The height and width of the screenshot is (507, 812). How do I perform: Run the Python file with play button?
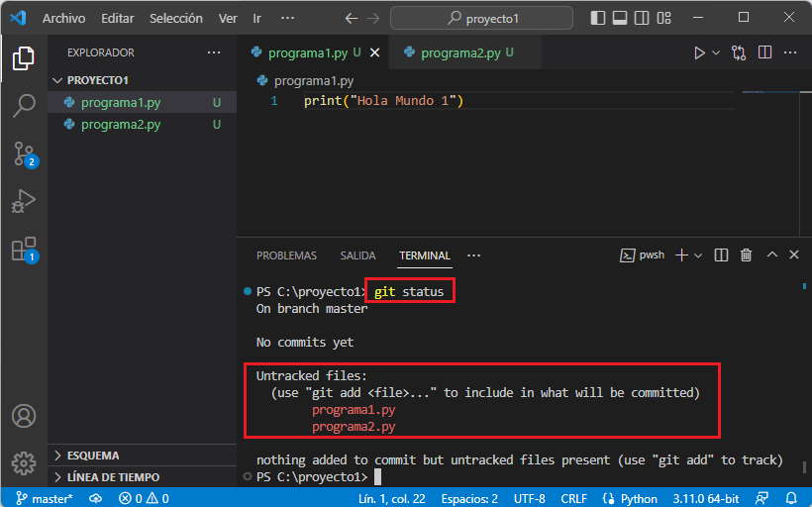(699, 52)
